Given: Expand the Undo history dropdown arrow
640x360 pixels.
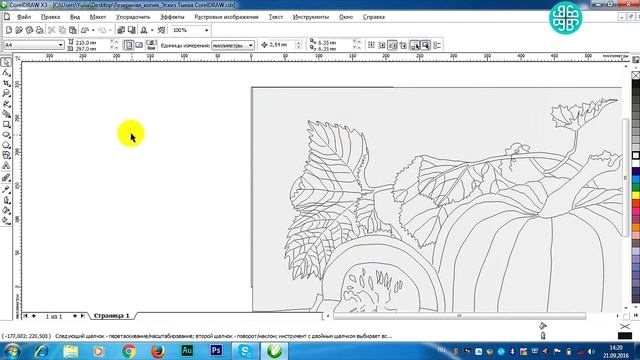Looking at the screenshot, I should tap(93, 30).
